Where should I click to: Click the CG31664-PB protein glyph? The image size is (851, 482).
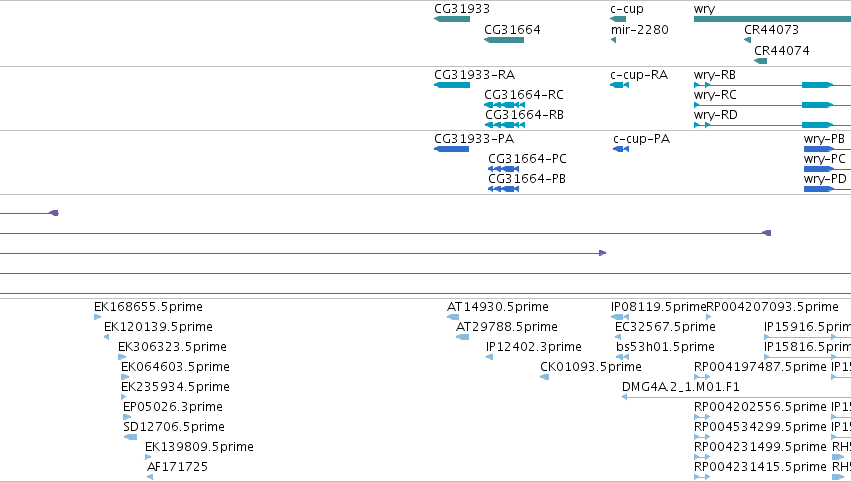click(x=504, y=189)
